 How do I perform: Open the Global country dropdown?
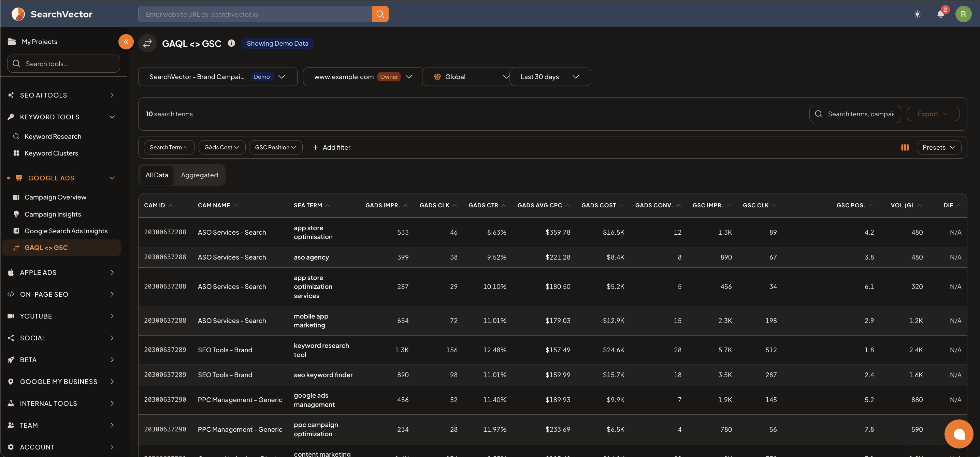pyautogui.click(x=466, y=77)
